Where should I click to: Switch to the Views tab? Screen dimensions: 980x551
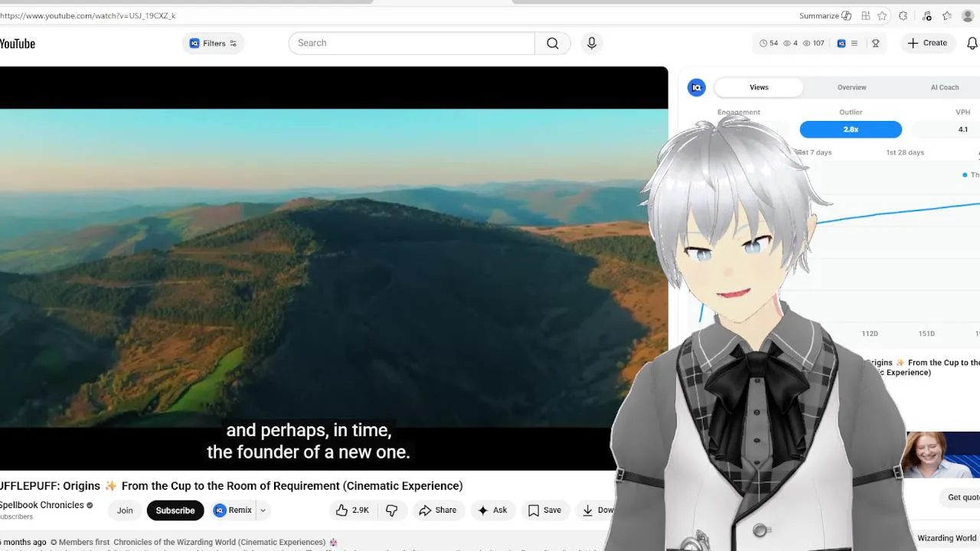[759, 87]
